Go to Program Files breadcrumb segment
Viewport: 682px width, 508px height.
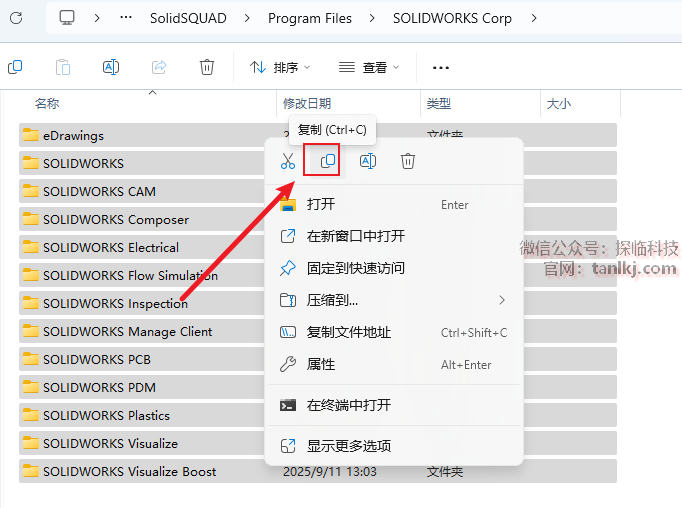310,18
